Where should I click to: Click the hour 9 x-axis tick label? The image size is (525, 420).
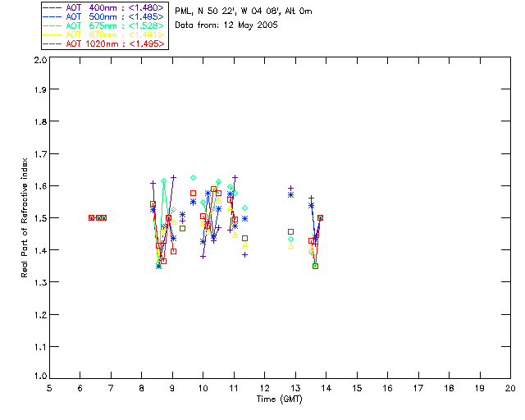pos(172,388)
